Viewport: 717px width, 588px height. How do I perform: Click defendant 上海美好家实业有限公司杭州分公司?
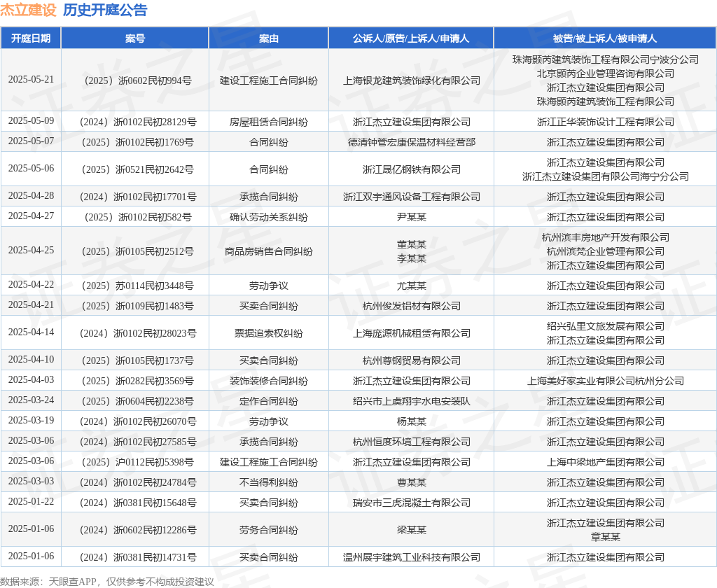(605, 381)
